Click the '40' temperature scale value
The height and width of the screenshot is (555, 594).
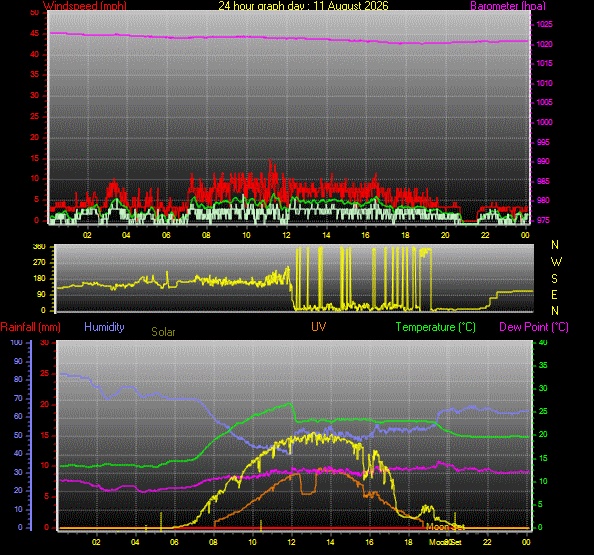coord(543,342)
